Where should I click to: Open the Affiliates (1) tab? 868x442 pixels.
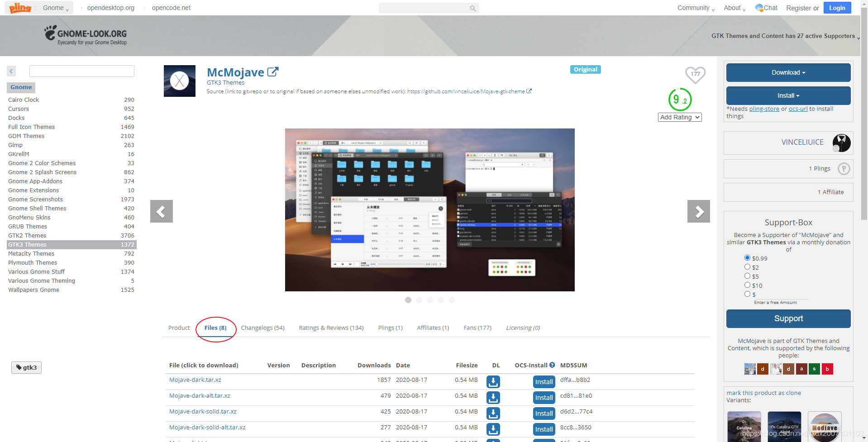tap(433, 328)
